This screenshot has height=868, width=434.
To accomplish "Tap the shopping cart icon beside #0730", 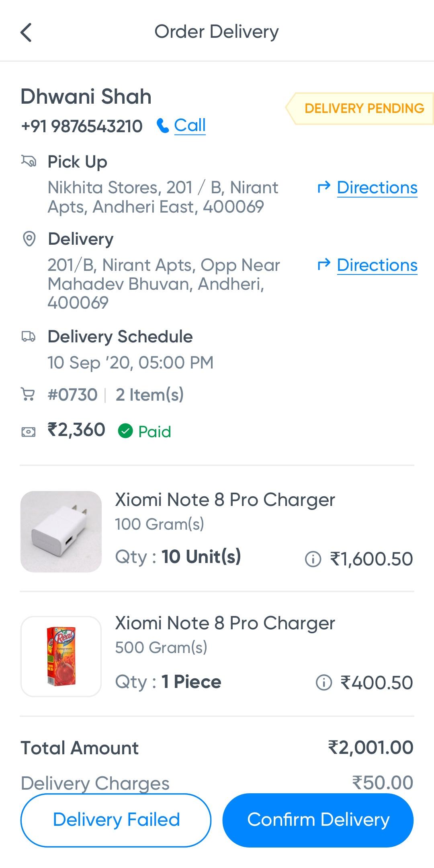I will pos(28,395).
